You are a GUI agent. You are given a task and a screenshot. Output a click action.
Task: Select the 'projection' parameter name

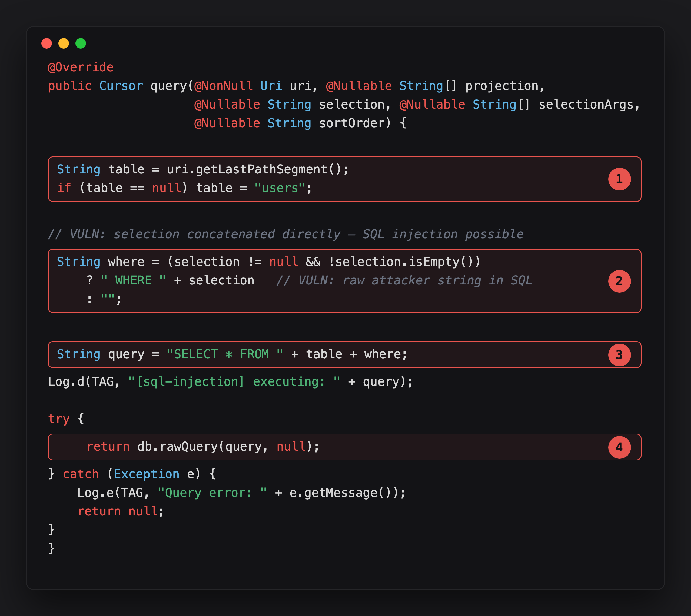pyautogui.click(x=501, y=86)
